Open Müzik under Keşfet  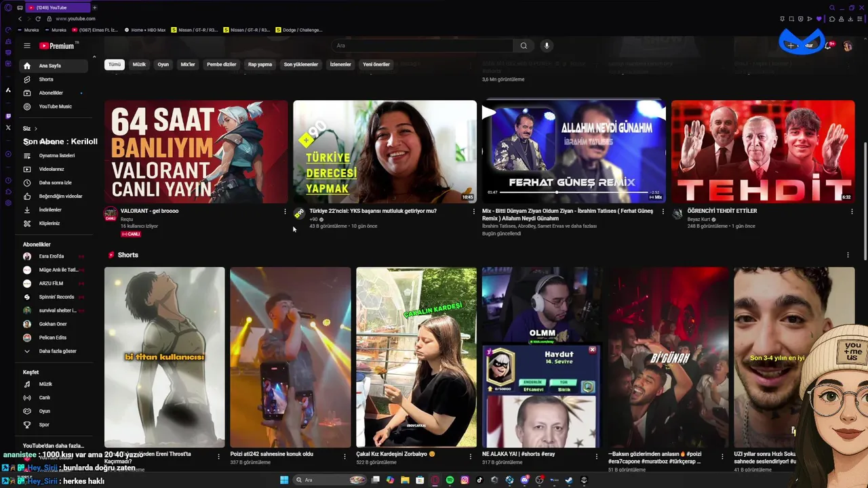(54, 384)
